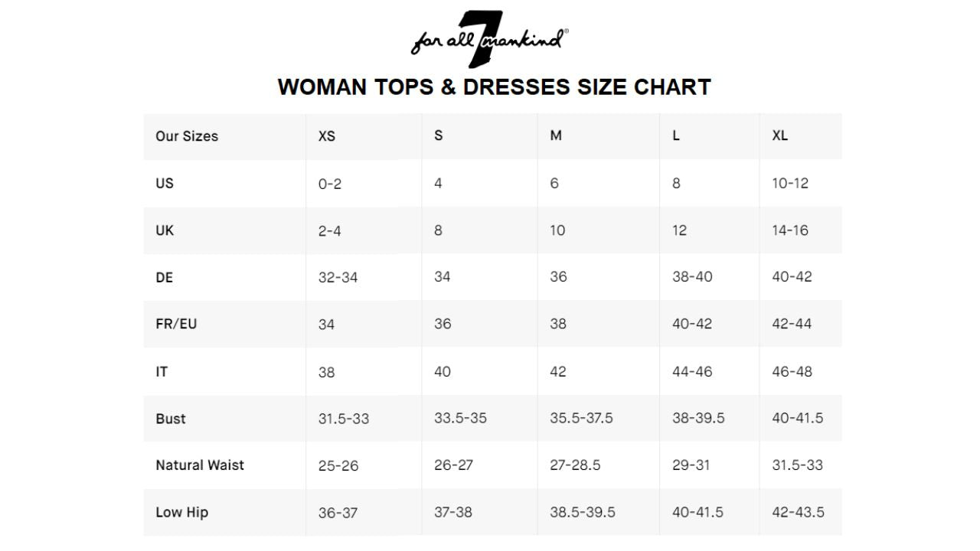
Task: Select Natural Waist 29-31 cell
Action: coord(691,465)
